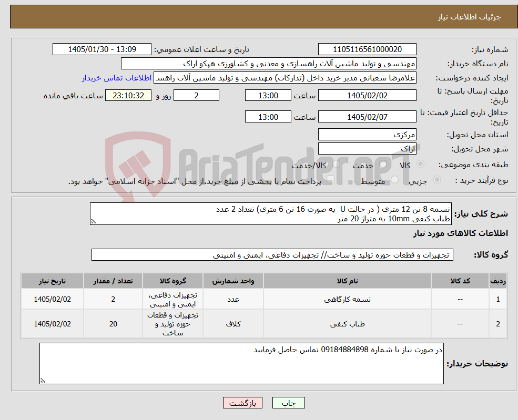
Task: Select the جزیی purchase type radio
Action: [436, 180]
